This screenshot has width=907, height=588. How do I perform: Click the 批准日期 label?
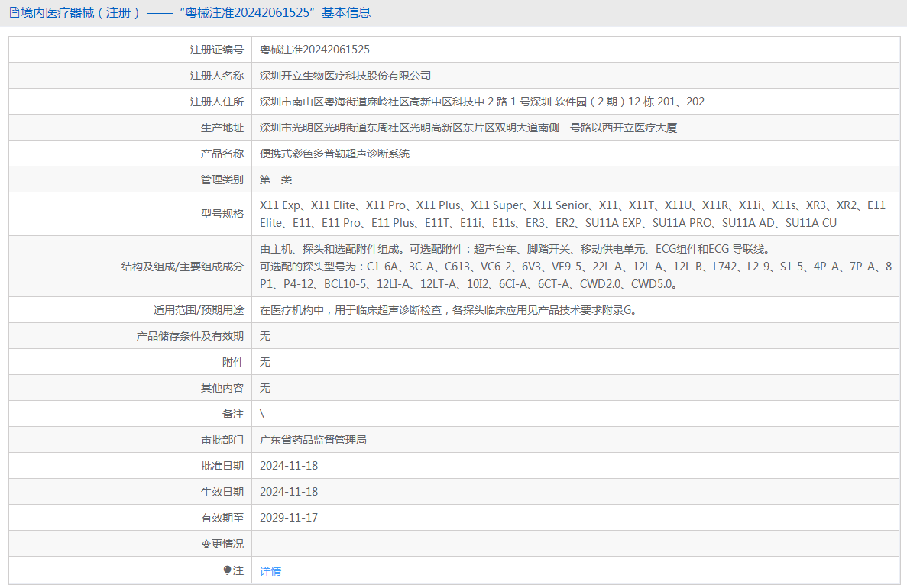[x=222, y=467]
